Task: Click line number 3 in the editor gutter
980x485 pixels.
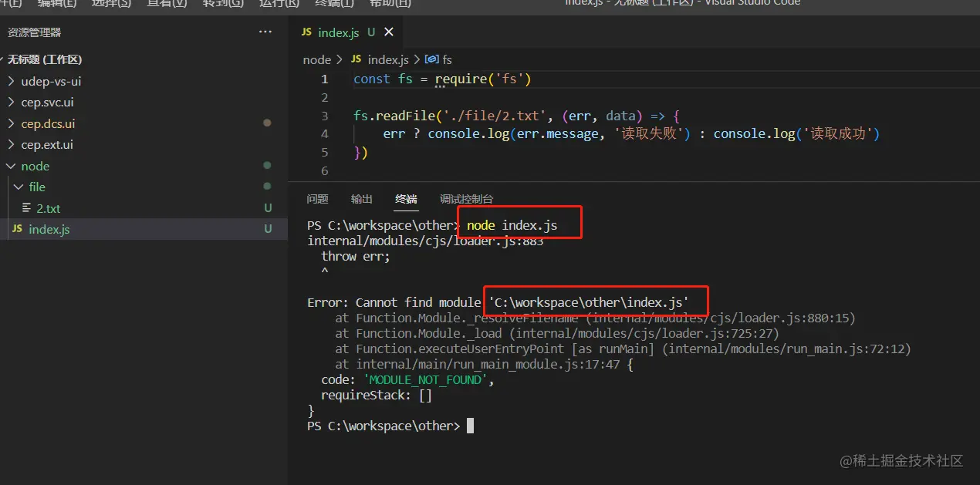Action: click(325, 116)
